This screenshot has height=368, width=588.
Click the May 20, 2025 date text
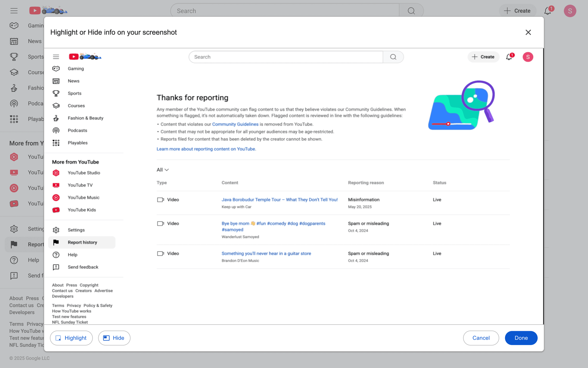click(x=360, y=207)
